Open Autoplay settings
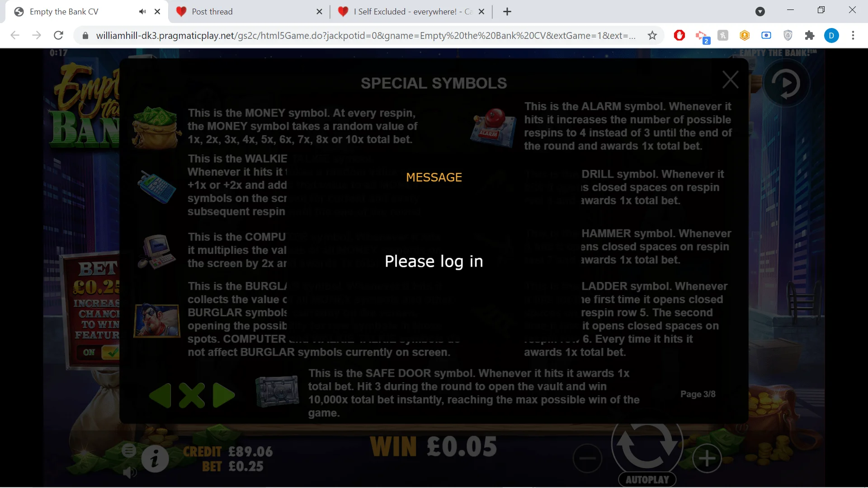Image resolution: width=868 pixels, height=488 pixels. tap(647, 479)
